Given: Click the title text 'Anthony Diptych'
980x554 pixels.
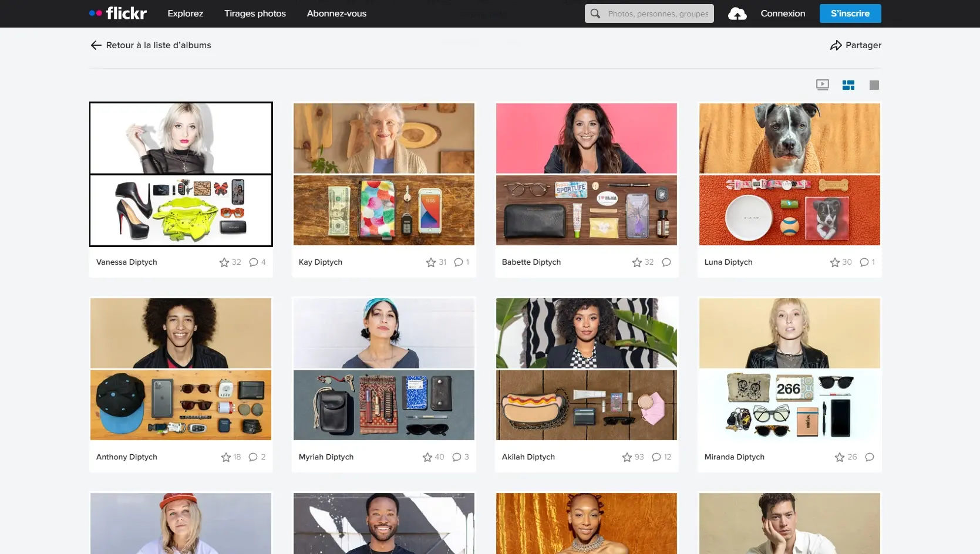Looking at the screenshot, I should [127, 457].
